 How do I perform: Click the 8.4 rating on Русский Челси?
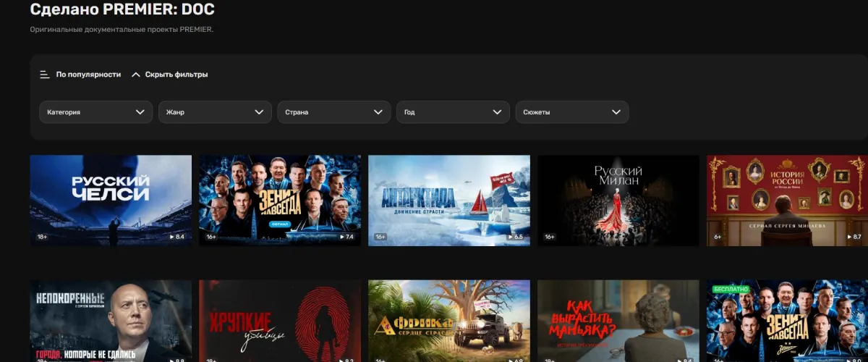point(177,237)
